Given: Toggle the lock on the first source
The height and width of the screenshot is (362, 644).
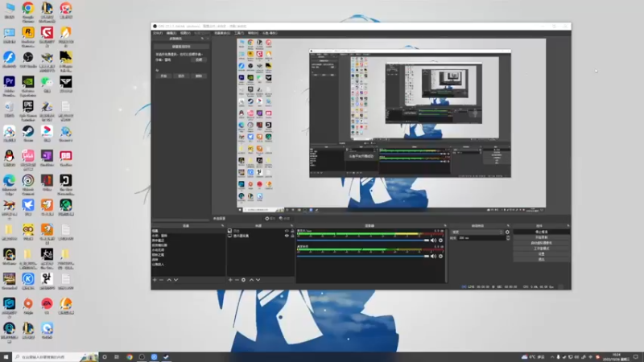Looking at the screenshot, I should (x=292, y=231).
